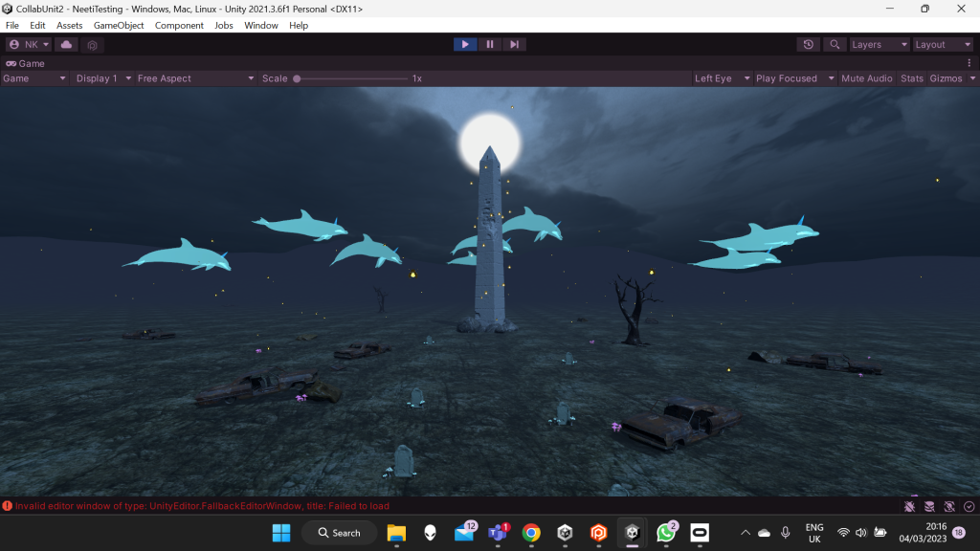
Task: Open the NK account dropdown
Action: click(x=29, y=44)
